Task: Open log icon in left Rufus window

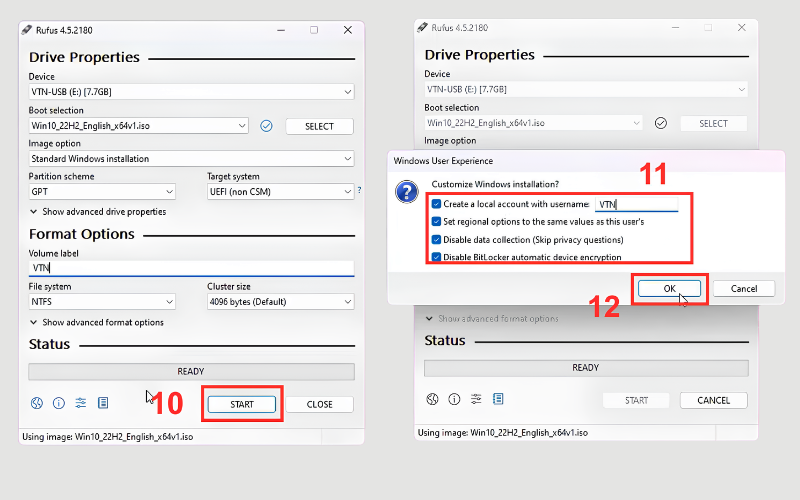Action: (103, 403)
